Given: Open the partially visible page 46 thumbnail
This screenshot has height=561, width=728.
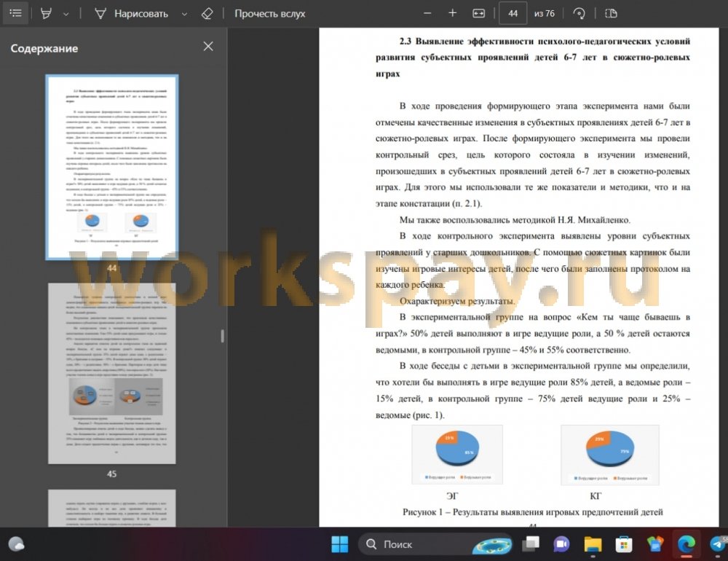Looking at the screenshot, I should tap(112, 508).
